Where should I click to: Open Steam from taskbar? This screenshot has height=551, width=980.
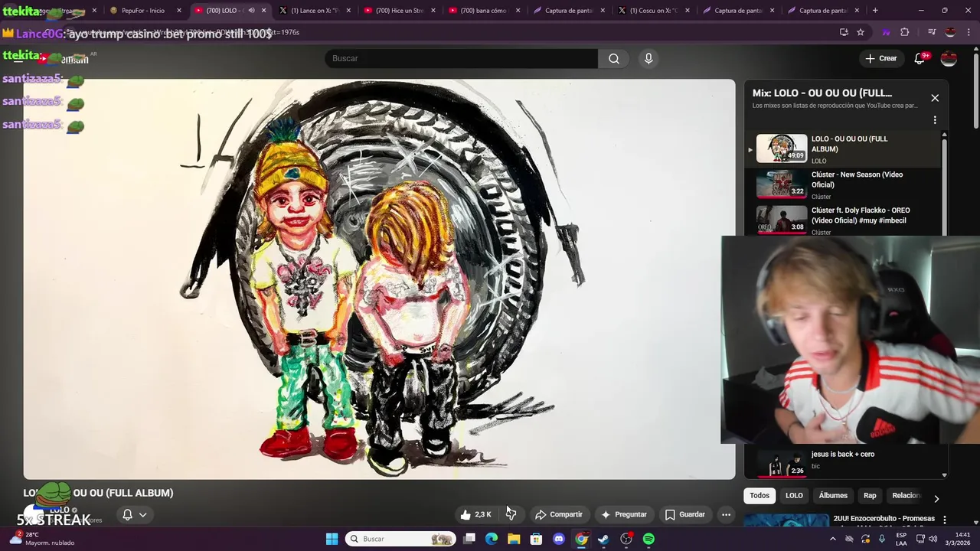point(603,539)
